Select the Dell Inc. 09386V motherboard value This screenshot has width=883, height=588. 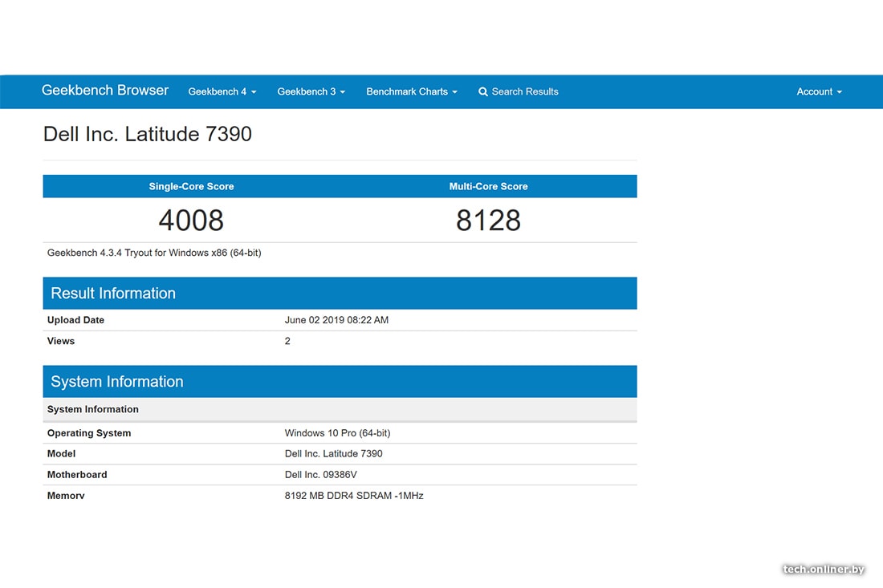click(320, 474)
